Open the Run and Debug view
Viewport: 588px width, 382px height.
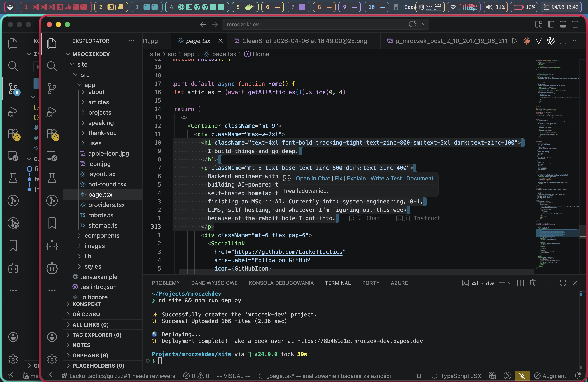point(52,112)
